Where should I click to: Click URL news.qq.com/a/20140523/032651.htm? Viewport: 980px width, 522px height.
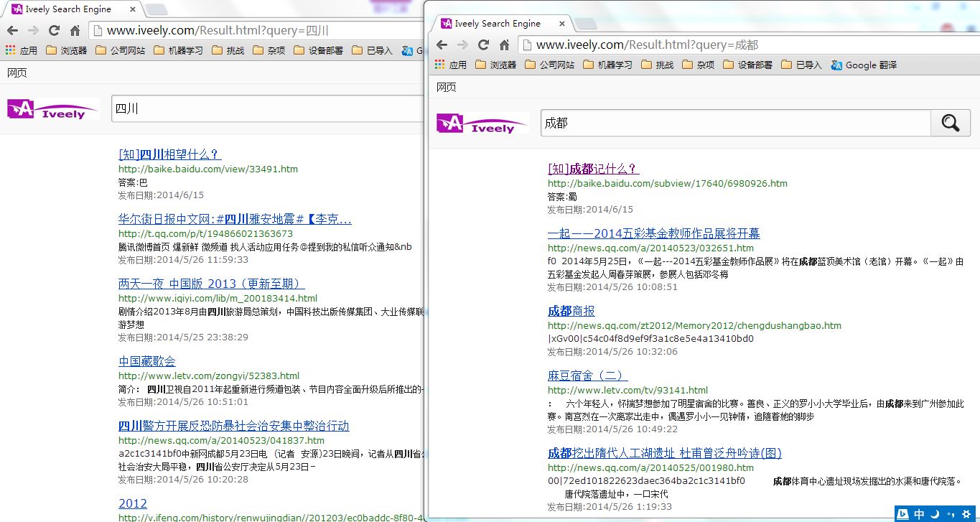pos(650,248)
